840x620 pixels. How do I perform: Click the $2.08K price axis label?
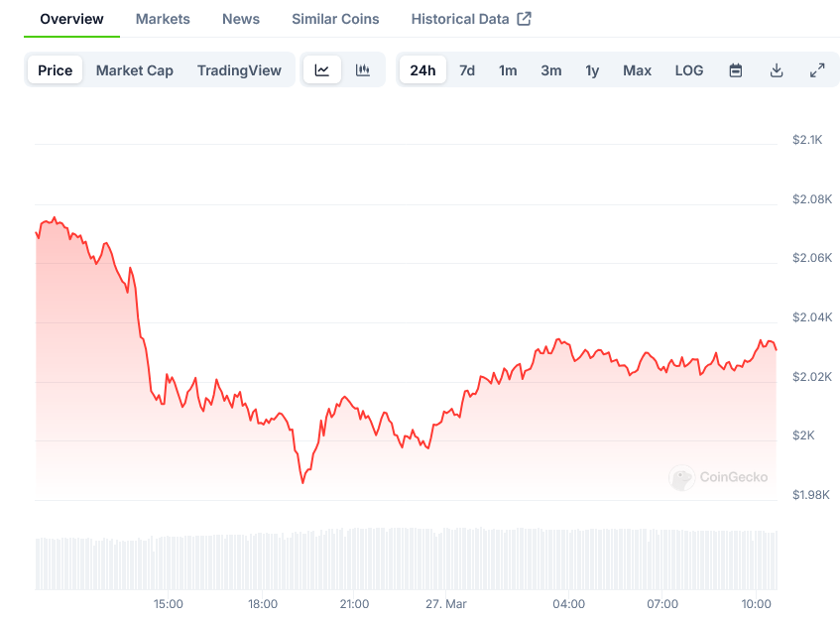(x=812, y=199)
